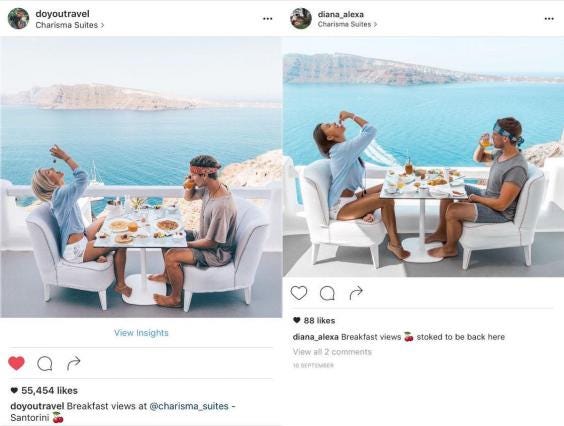Open the three-dot menu on doyoutravel post

(267, 19)
